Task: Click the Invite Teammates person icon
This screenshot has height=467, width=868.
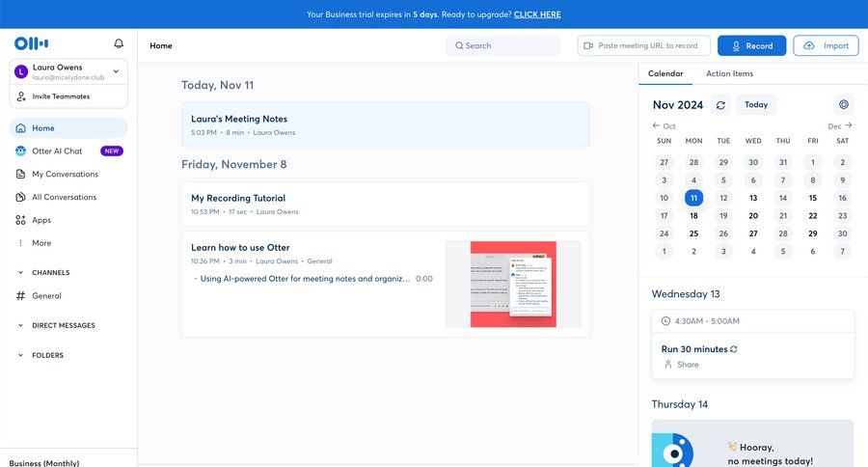Action: tap(21, 96)
